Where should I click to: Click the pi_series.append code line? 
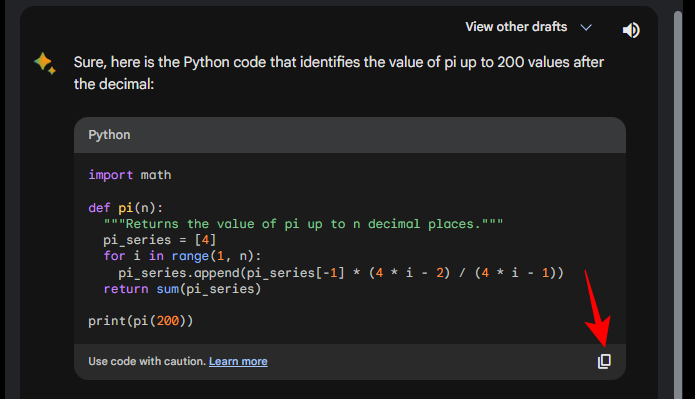pos(341,273)
